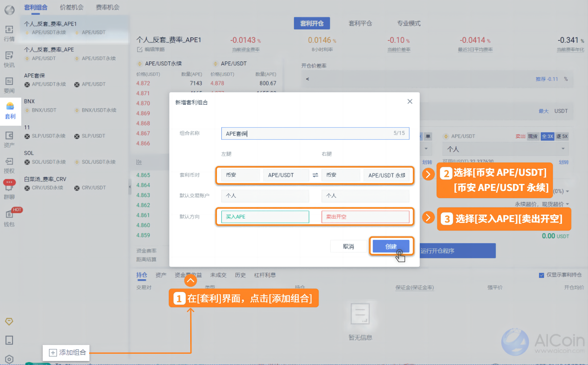The image size is (588, 365).
Task: Click the 编辑策略 link
Action: tap(155, 49)
